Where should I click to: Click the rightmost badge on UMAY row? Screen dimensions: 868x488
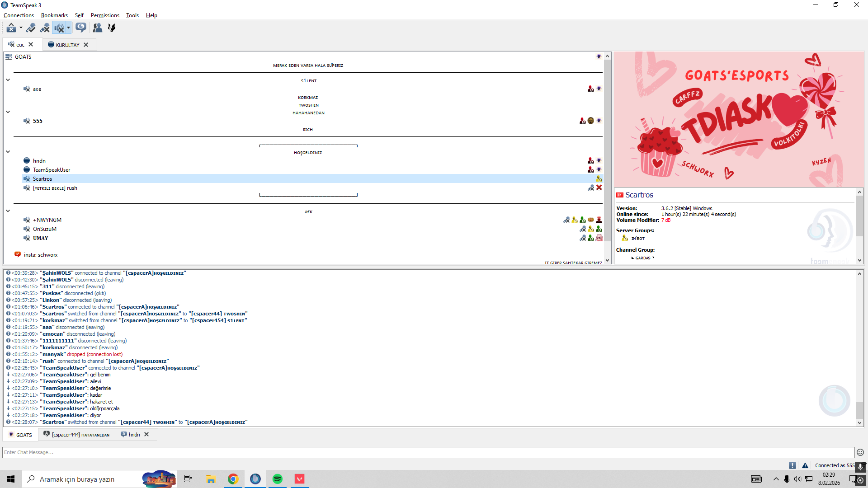click(x=599, y=238)
